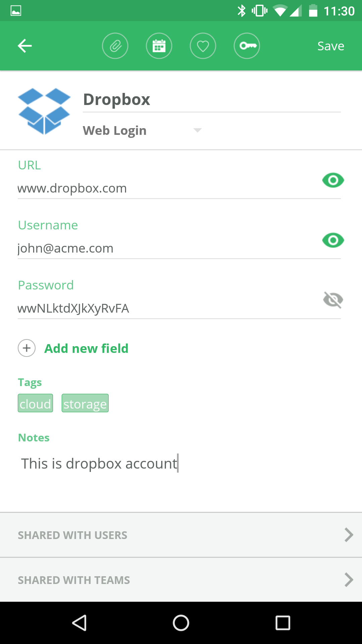Viewport: 362px width, 644px height.
Task: Toggle visibility of the URL field
Action: coord(333,180)
